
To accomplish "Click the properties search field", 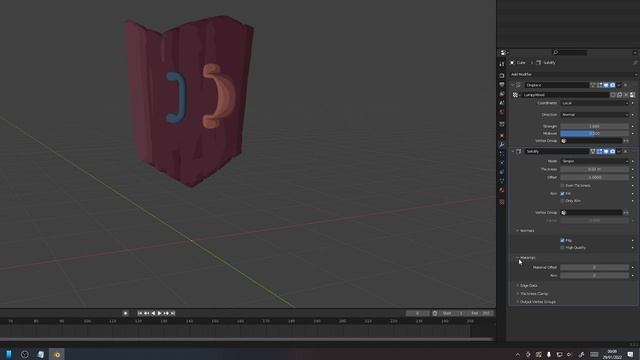I will tap(570, 52).
